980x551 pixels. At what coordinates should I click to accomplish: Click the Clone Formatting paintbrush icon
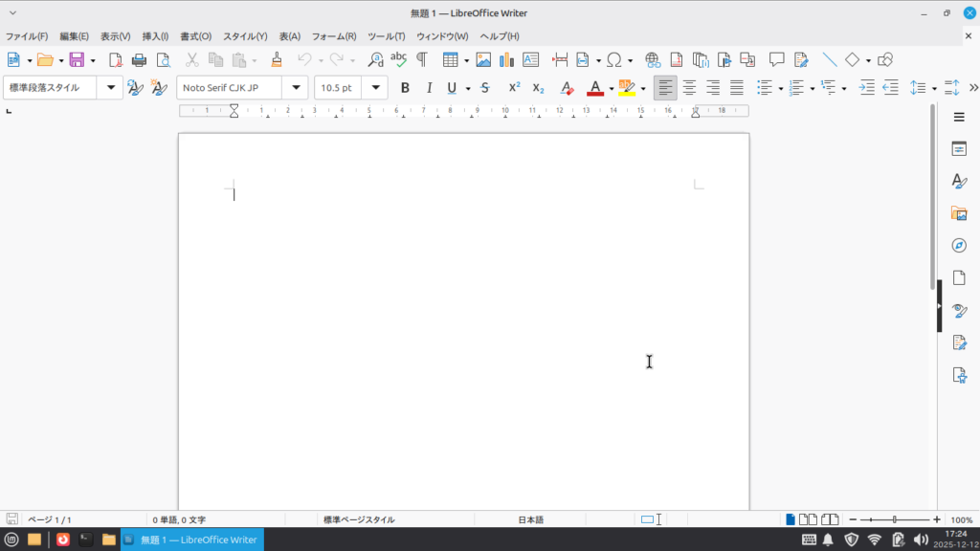click(277, 60)
